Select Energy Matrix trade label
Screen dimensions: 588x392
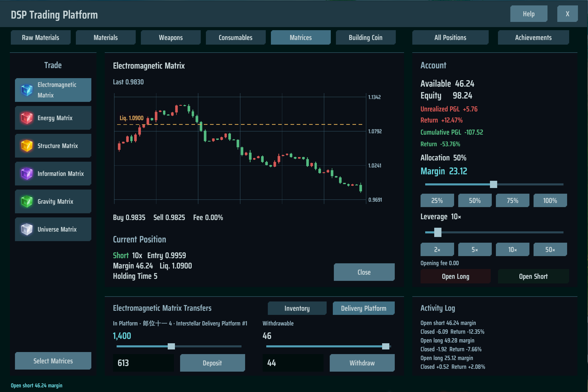[55, 118]
